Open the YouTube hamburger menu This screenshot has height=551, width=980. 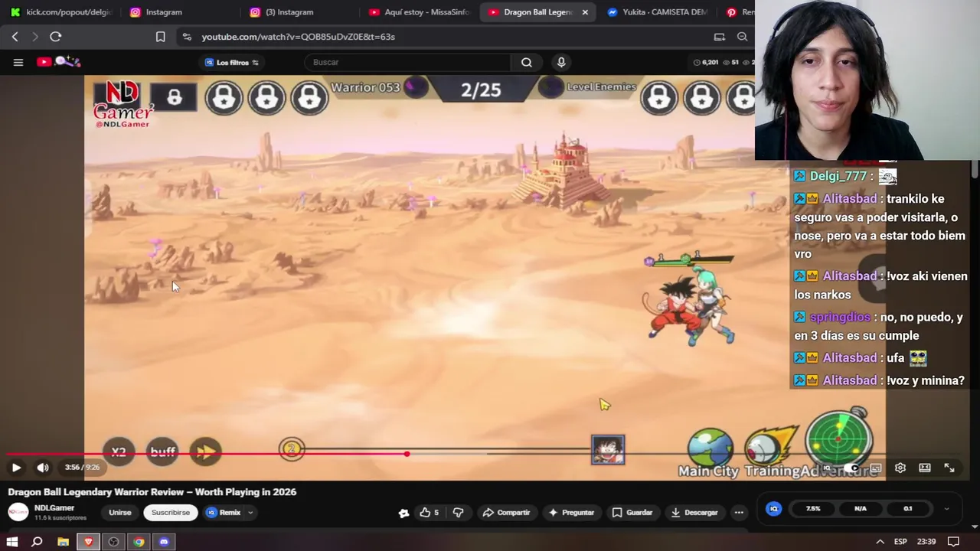pos(18,62)
